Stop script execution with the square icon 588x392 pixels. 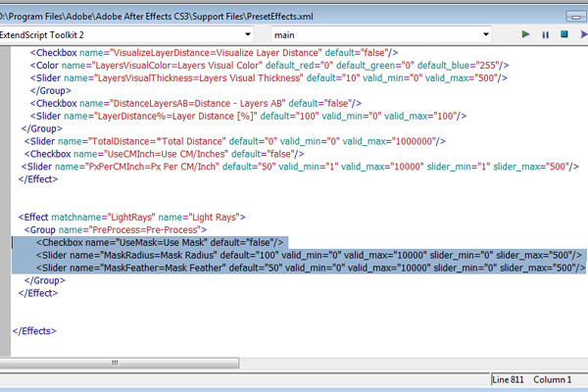564,34
